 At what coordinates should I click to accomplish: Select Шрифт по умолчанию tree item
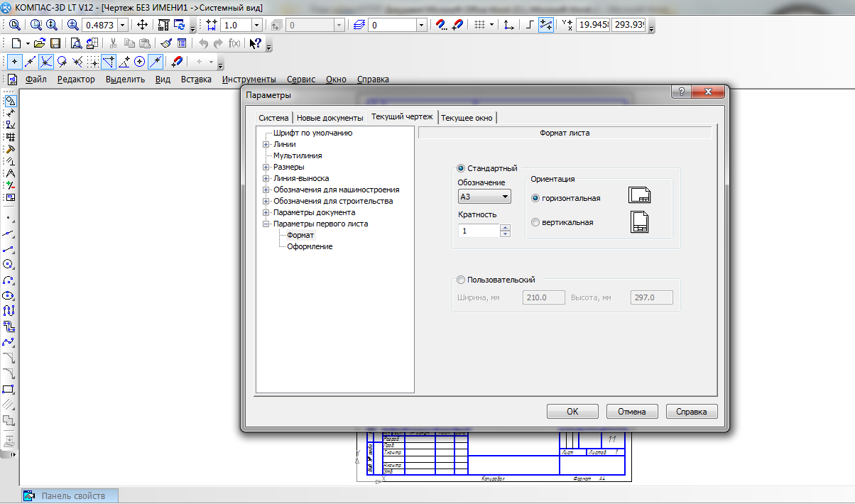(312, 133)
